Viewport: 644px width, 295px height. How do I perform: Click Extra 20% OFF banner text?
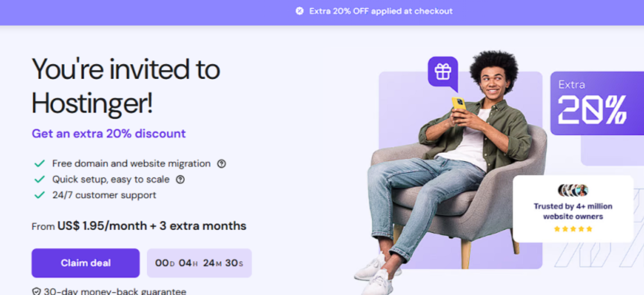pyautogui.click(x=380, y=11)
